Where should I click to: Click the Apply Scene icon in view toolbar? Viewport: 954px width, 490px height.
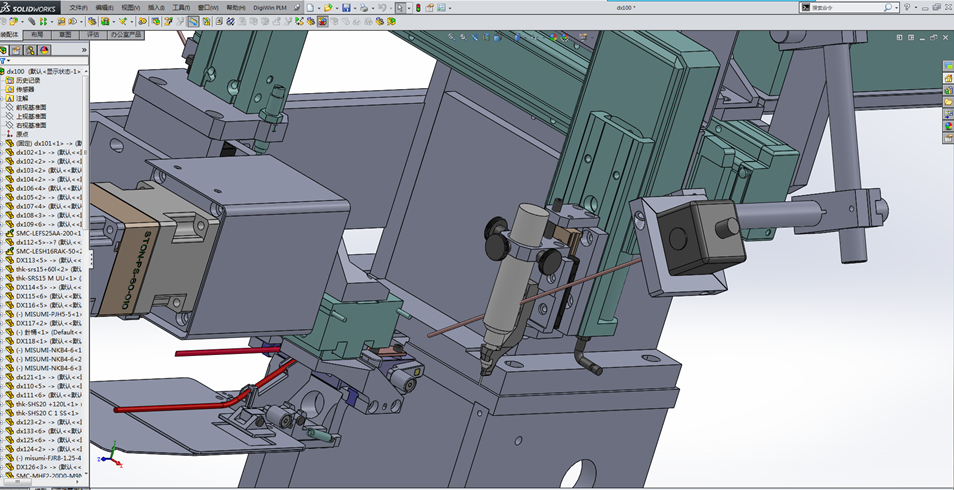click(565, 37)
